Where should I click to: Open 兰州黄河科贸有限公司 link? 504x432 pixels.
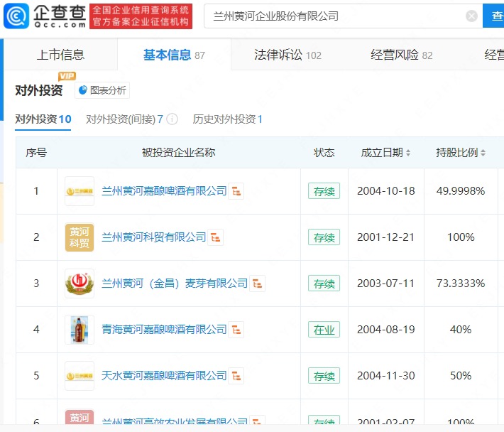153,237
